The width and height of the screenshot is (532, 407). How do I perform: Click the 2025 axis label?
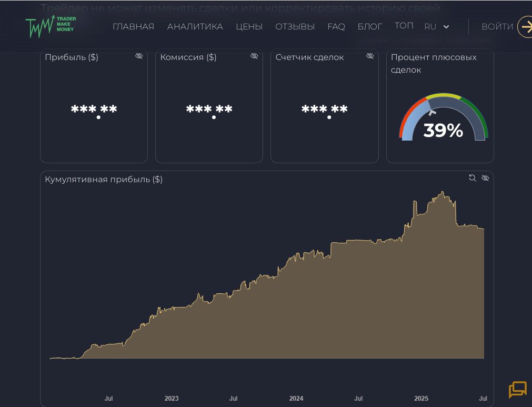(421, 398)
